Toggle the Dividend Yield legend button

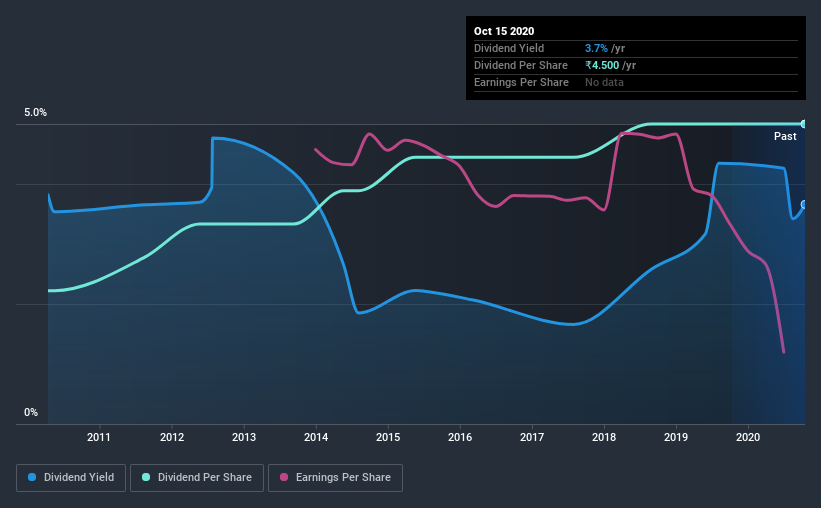tap(71, 478)
